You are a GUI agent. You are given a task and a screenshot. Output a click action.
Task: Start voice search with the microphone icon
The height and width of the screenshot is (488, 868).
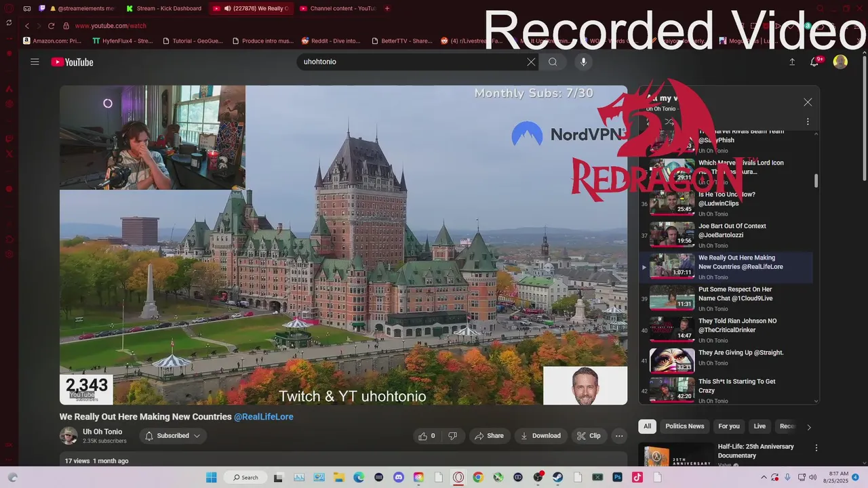point(583,62)
